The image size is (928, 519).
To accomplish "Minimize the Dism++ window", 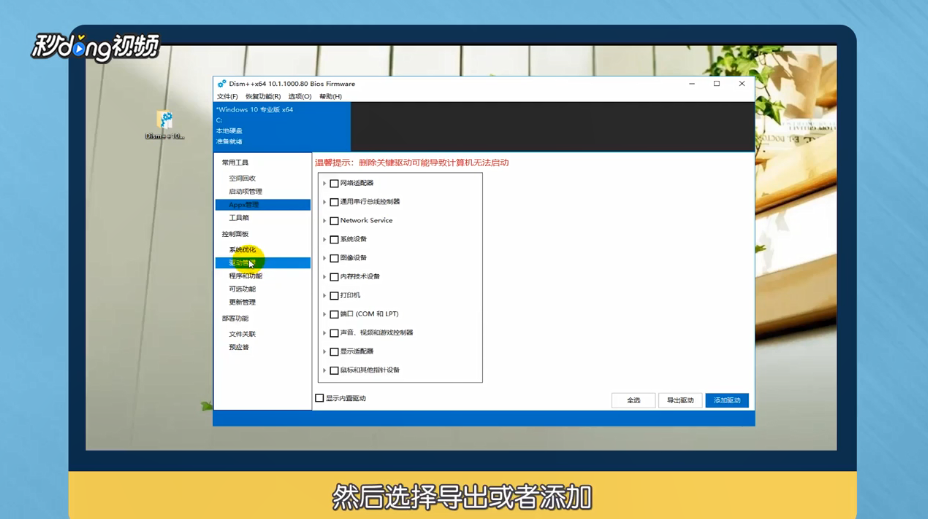I will click(692, 83).
